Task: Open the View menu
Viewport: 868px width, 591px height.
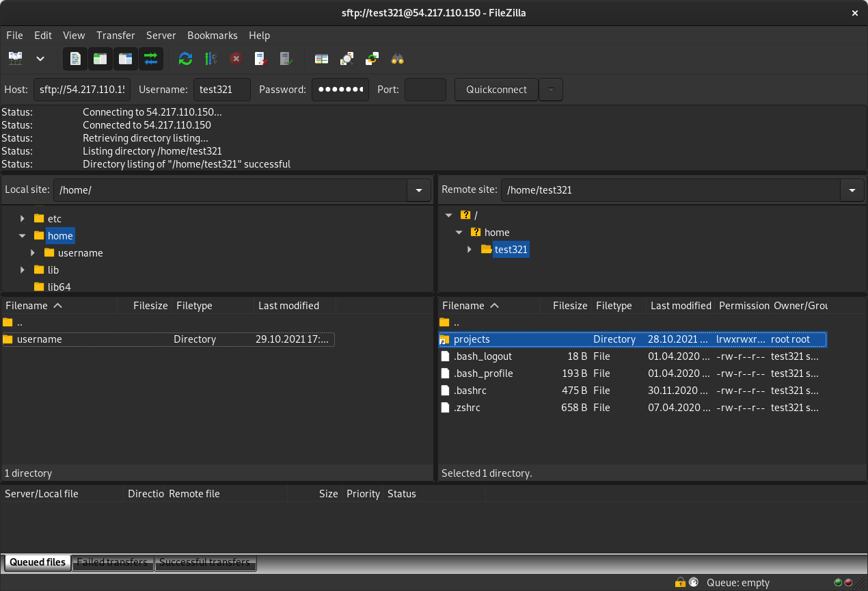Action: point(74,36)
